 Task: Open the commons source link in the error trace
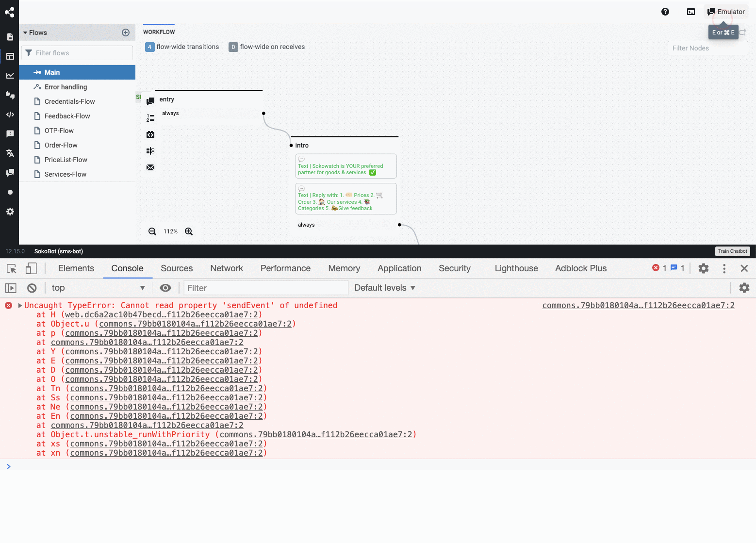point(638,305)
